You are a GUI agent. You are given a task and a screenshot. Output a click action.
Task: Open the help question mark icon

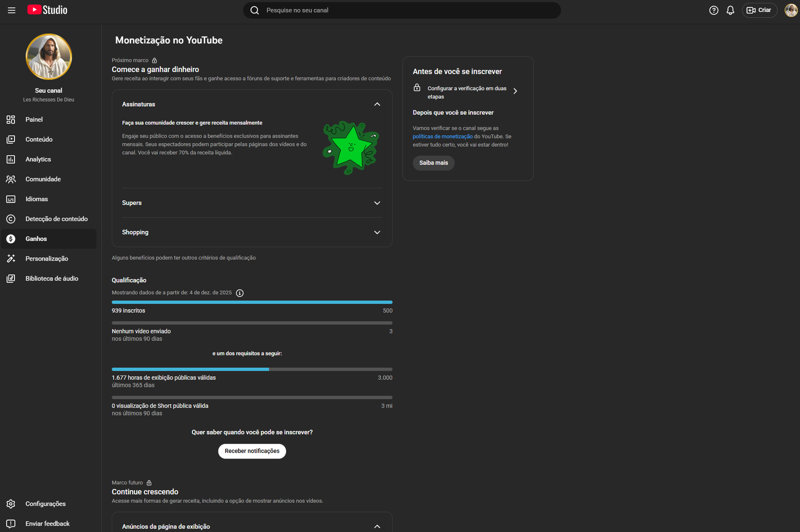click(x=713, y=10)
